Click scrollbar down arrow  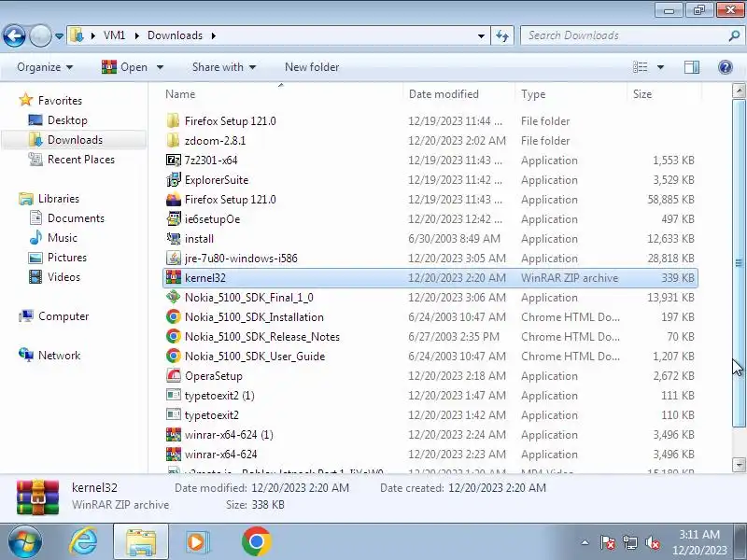pos(739,464)
